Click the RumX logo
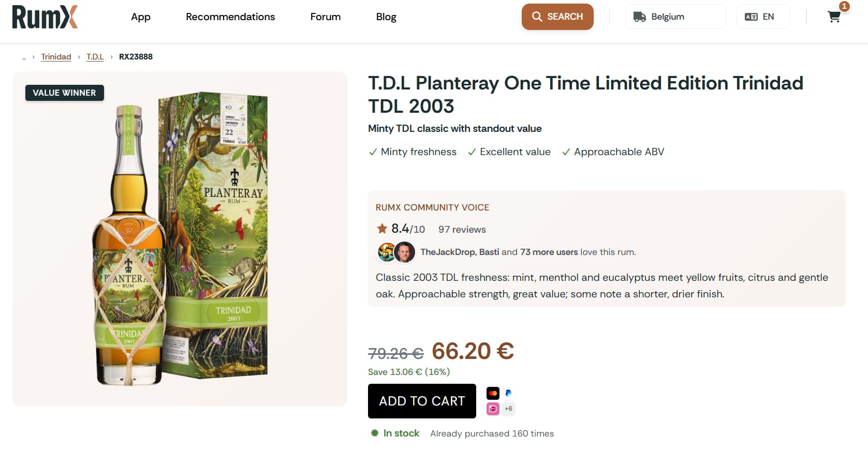The height and width of the screenshot is (451, 868). click(45, 17)
